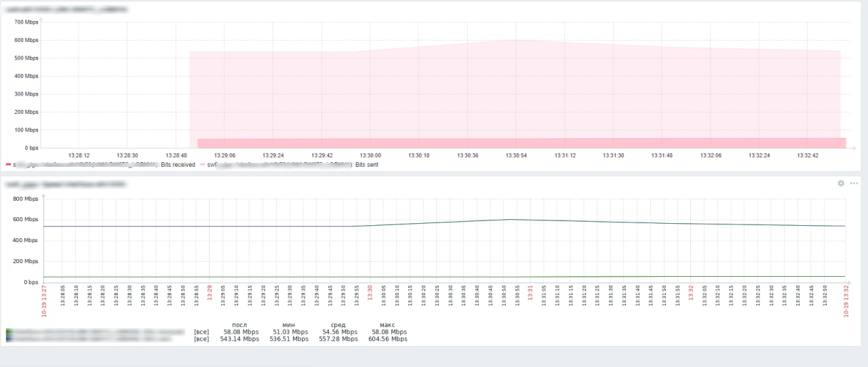
Task: Select the 13:32:42 time label in top graph
Action: [808, 155]
